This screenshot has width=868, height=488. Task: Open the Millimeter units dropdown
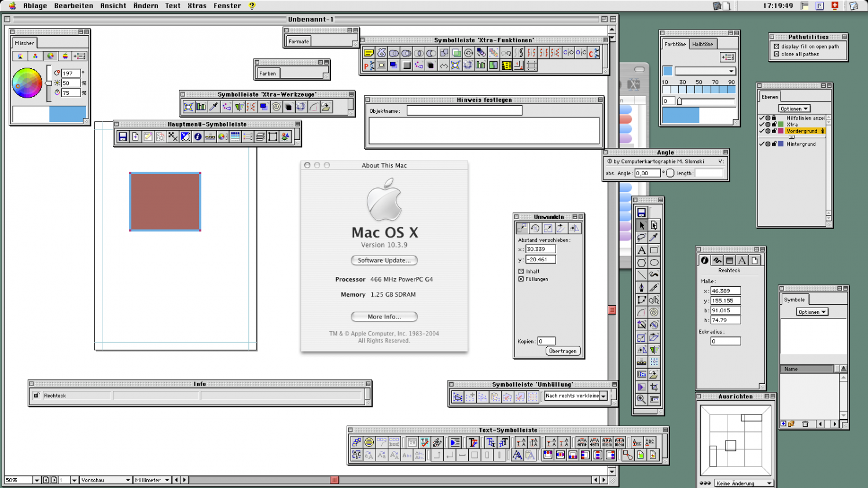[152, 480]
